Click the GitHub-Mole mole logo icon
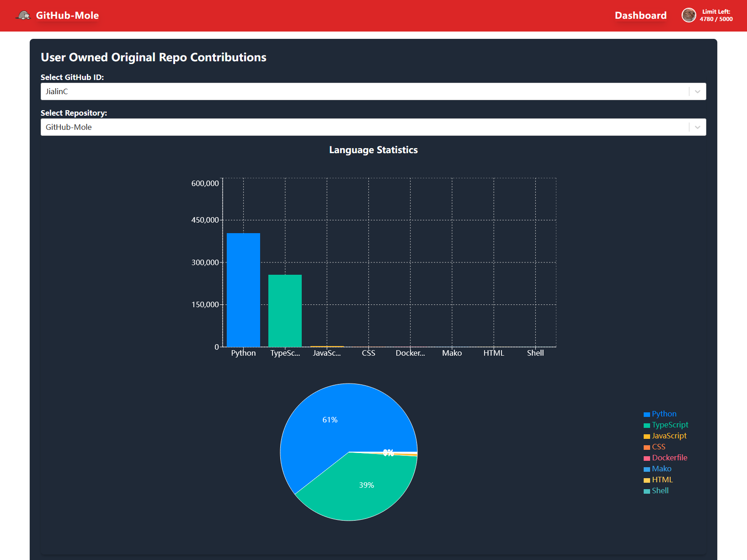This screenshot has width=747, height=560. tap(23, 16)
